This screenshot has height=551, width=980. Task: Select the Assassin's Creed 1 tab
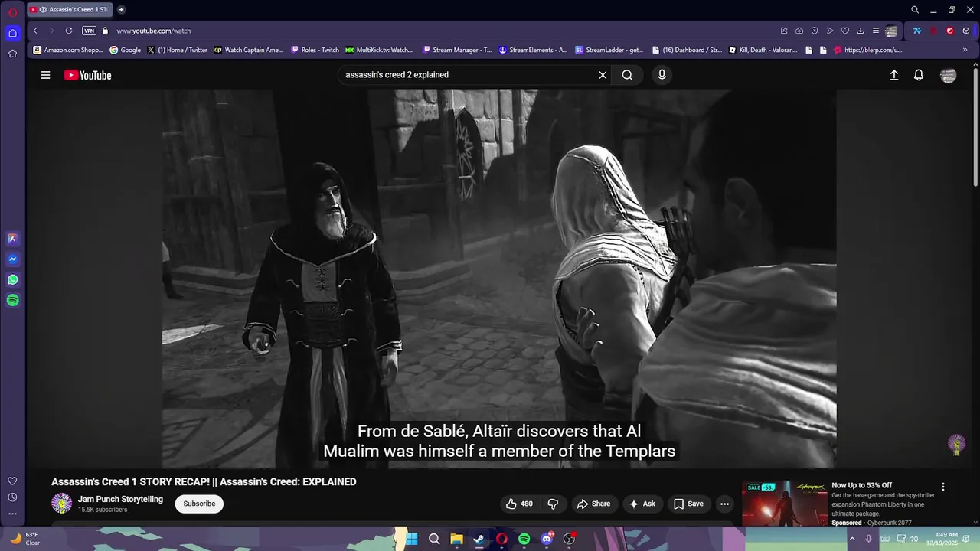click(x=69, y=10)
